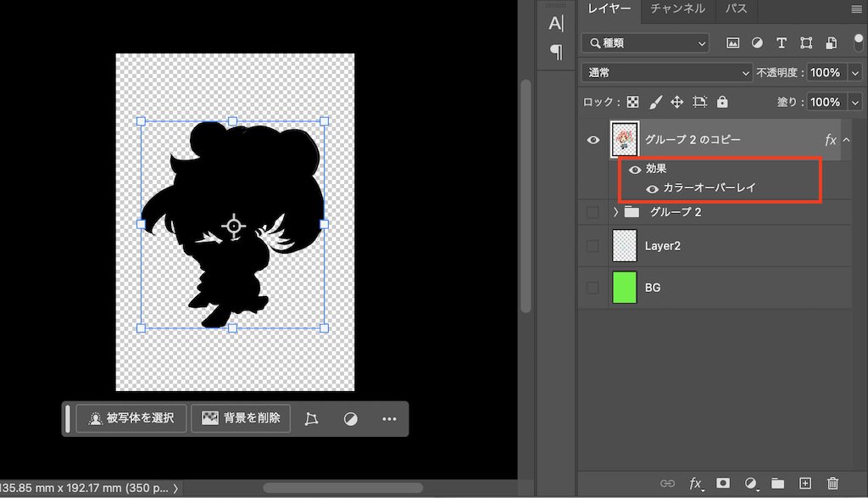
Task: Collapse effects list of グループ 2 のコピー
Action: 847,140
